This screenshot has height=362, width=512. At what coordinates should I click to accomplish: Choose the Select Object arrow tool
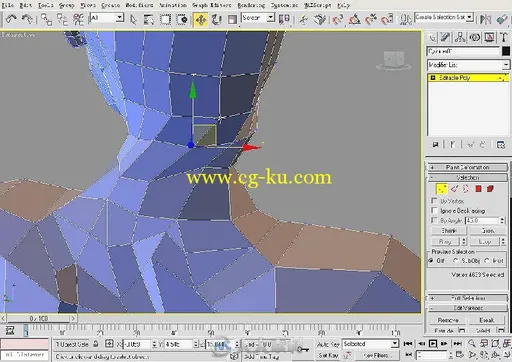pos(133,20)
